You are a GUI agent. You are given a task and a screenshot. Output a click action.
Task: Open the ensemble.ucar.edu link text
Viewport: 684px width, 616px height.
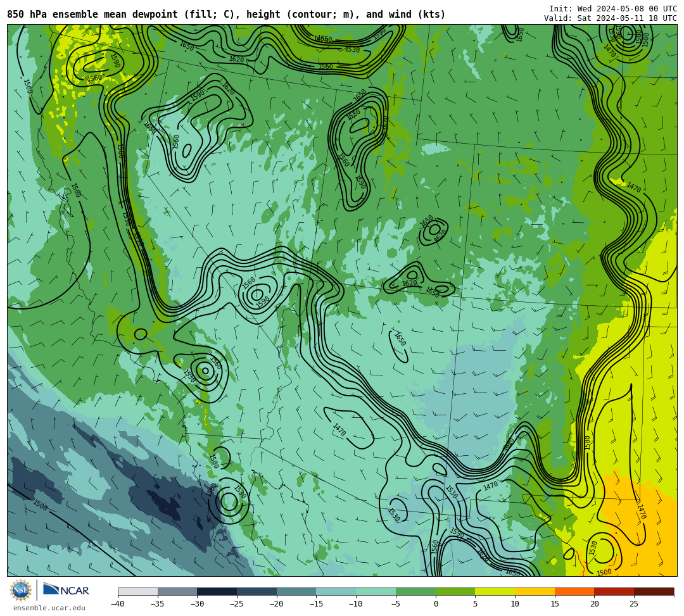49,608
